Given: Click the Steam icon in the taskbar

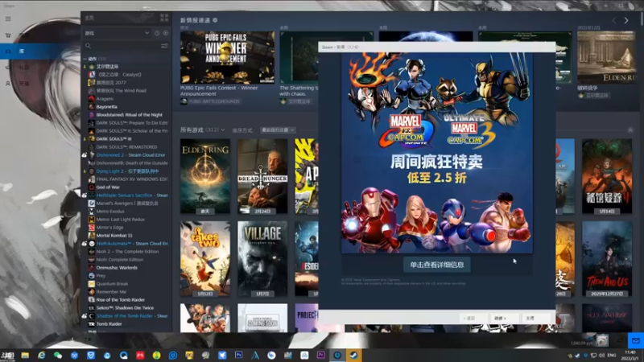Looking at the screenshot, I should tap(353, 355).
